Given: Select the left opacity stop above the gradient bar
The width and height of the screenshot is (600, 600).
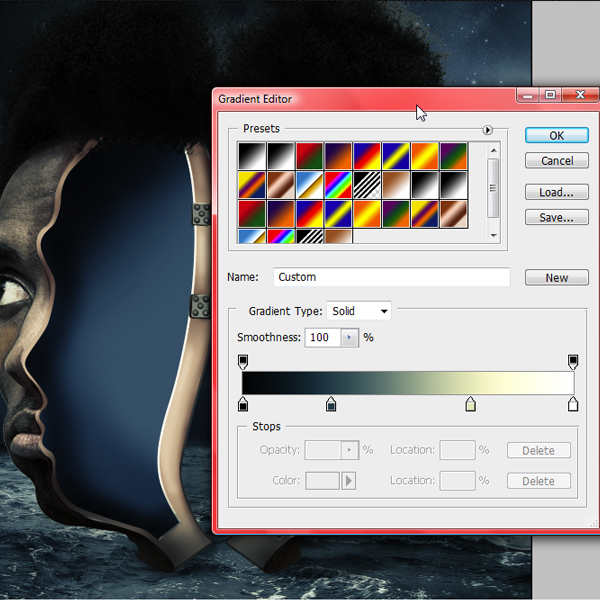Looking at the screenshot, I should point(243,362).
